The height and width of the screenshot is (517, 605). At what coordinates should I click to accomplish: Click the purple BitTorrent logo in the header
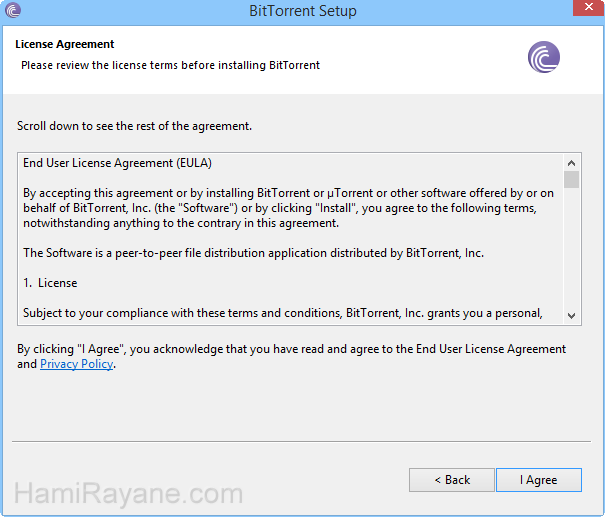[x=544, y=57]
